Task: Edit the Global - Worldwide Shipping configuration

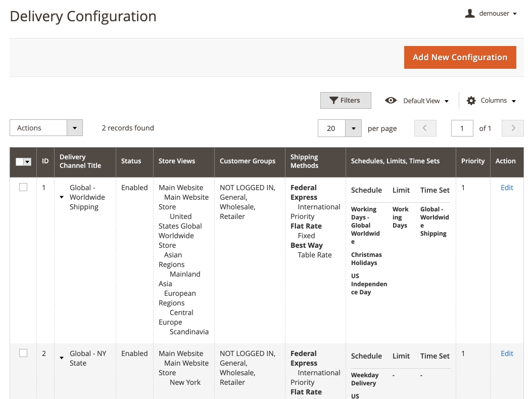Action: pos(506,188)
